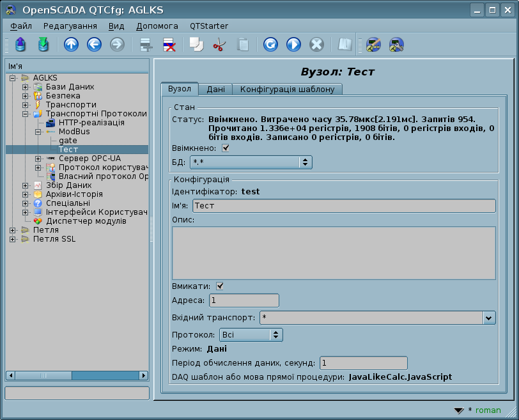
Task: Navigate back with the left arrow icon
Action: (94, 45)
